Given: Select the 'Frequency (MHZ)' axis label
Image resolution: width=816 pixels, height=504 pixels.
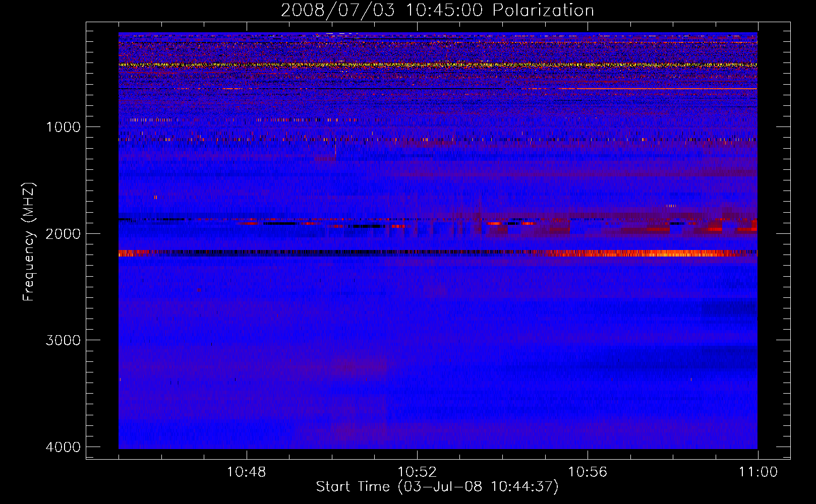Looking at the screenshot, I should pos(29,242).
